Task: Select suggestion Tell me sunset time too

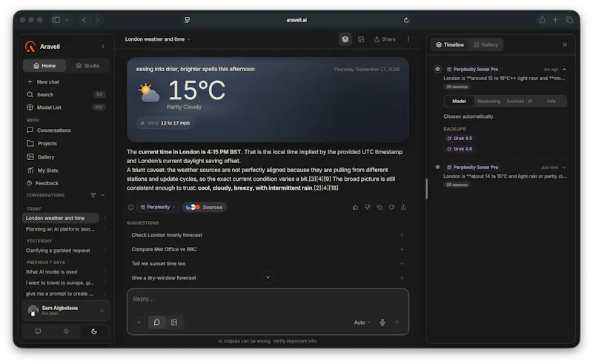Action: pyautogui.click(x=268, y=264)
